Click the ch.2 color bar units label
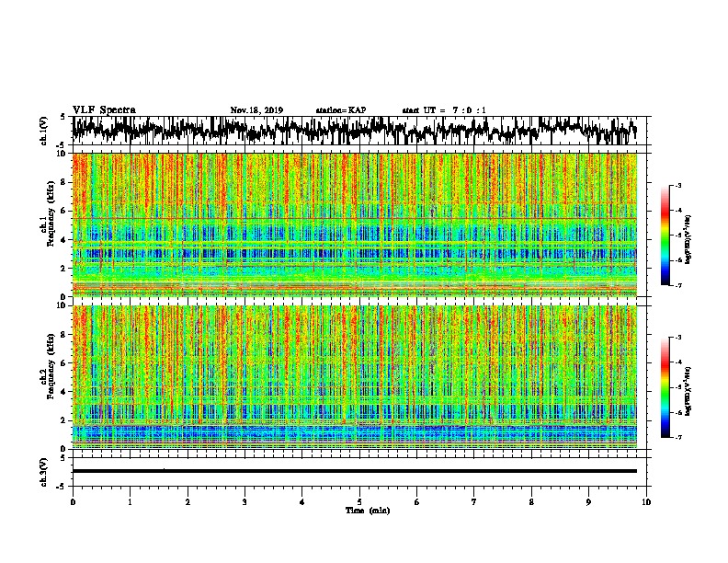728x563 pixels. (688, 391)
